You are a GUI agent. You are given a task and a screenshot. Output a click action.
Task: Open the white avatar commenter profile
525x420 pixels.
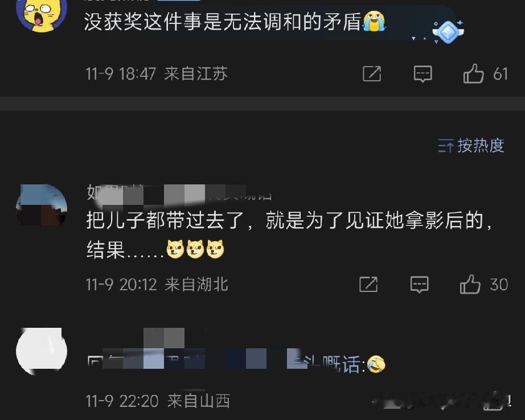click(42, 351)
